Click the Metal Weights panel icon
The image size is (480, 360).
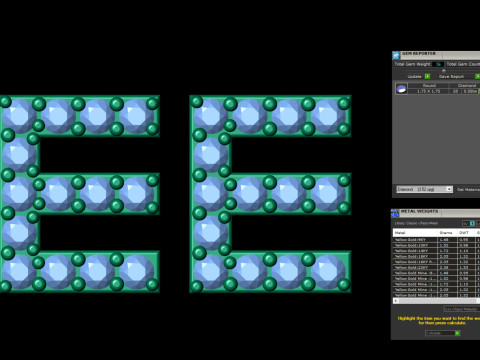(395, 213)
